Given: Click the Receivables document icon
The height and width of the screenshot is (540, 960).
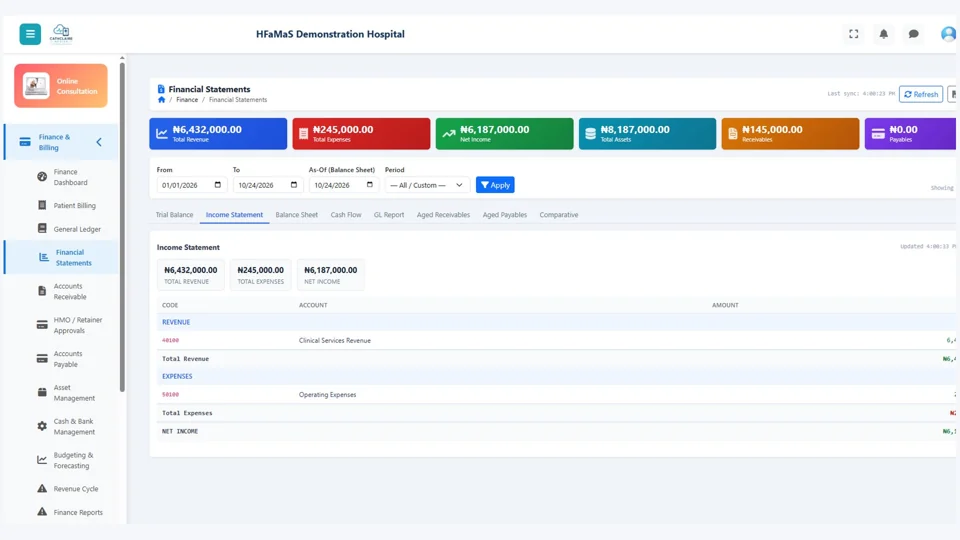Looking at the screenshot, I should 733,133.
